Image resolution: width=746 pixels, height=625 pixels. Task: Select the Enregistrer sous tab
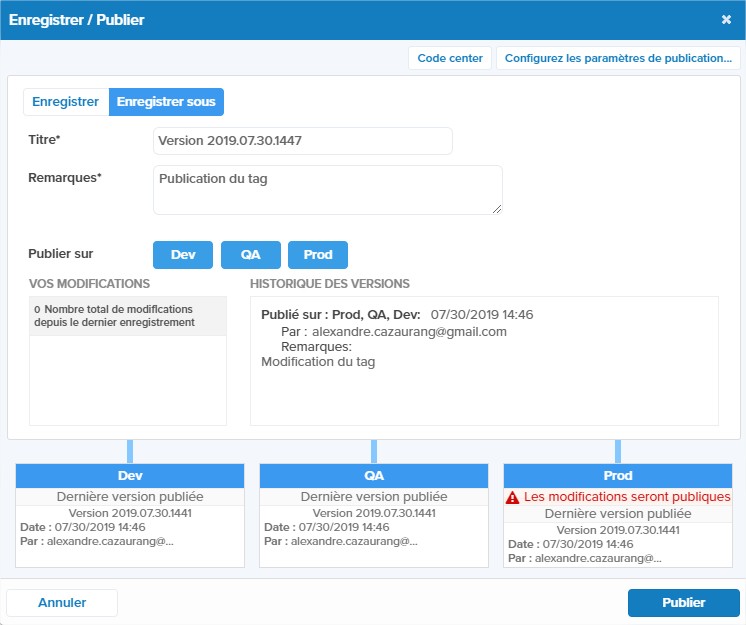coord(166,102)
